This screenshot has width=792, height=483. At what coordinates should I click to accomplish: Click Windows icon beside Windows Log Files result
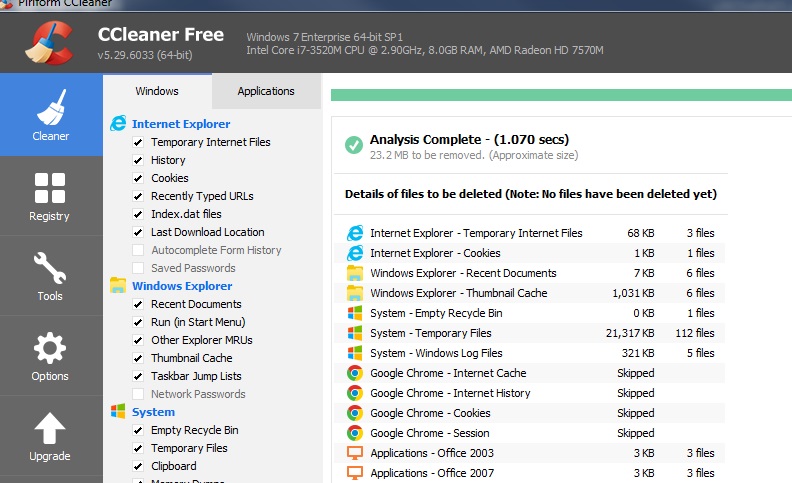355,353
